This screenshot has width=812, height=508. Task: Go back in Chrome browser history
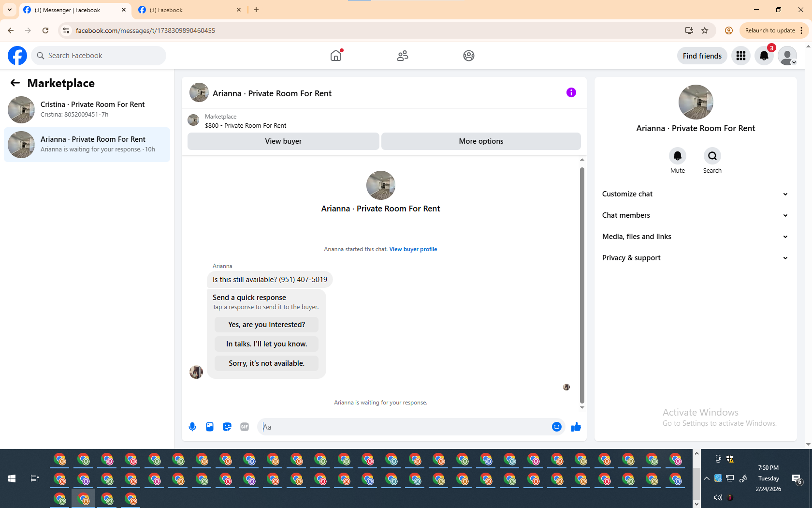(11, 30)
